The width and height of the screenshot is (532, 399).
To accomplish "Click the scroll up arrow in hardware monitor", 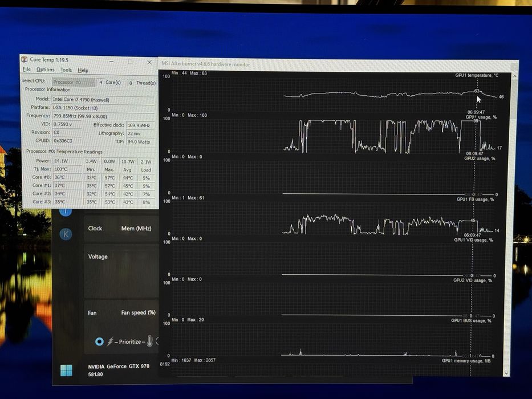I will point(514,76).
